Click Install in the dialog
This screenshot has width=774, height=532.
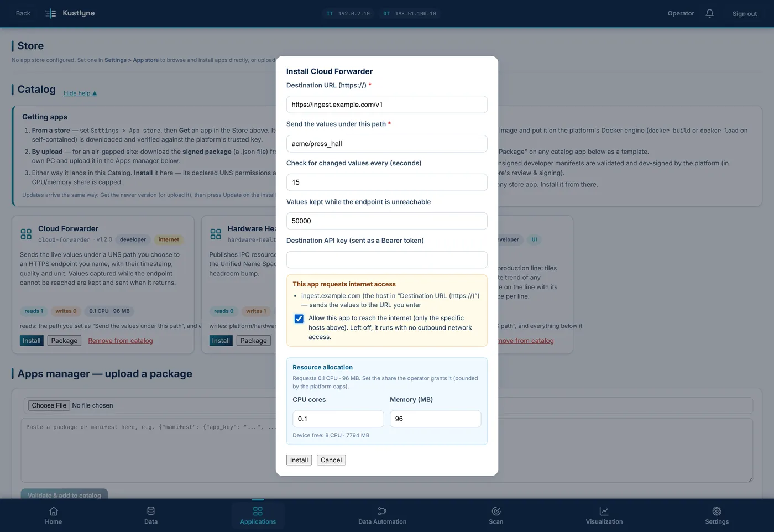tap(299, 460)
